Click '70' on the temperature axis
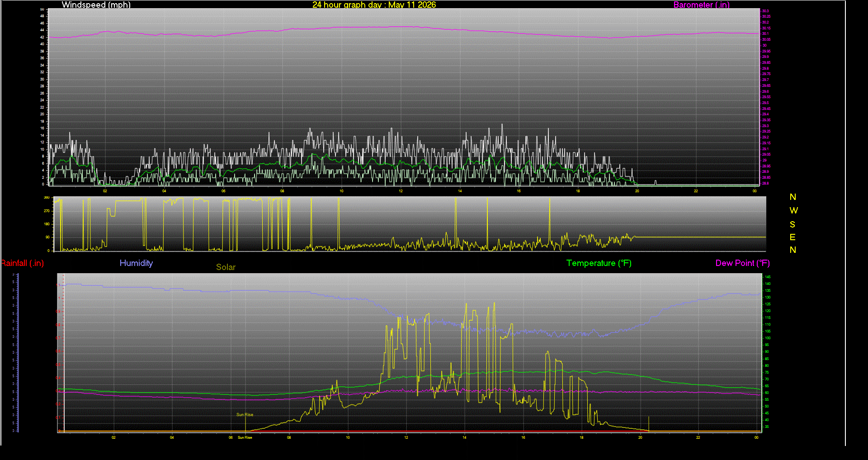 (767, 379)
